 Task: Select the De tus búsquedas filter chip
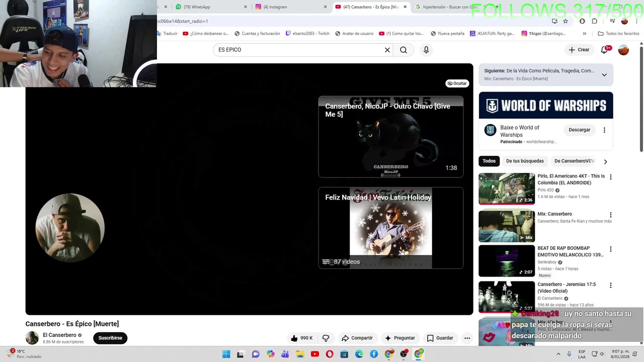[x=525, y=161]
